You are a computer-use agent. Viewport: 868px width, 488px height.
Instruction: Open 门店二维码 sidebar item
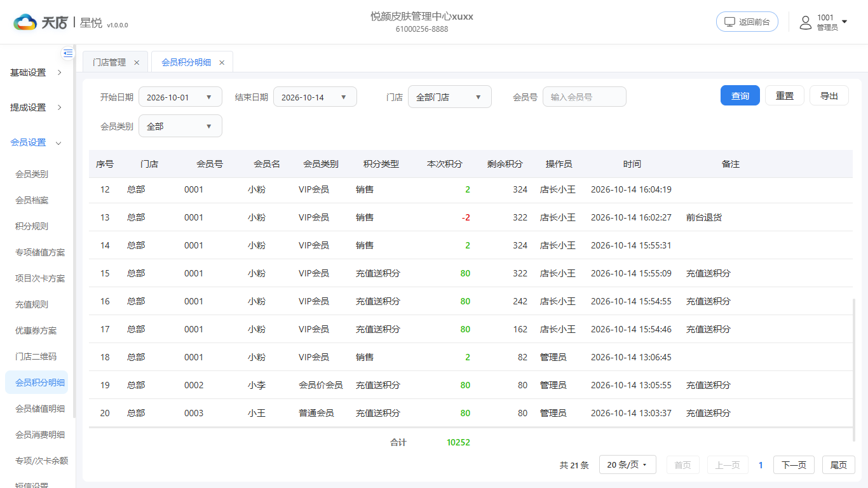[x=36, y=356]
